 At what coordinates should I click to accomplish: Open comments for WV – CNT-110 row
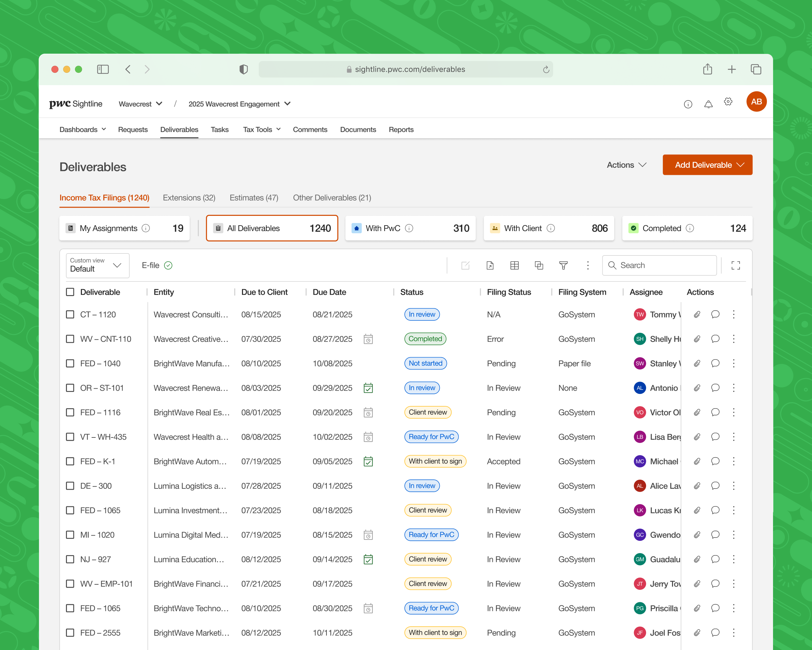715,339
